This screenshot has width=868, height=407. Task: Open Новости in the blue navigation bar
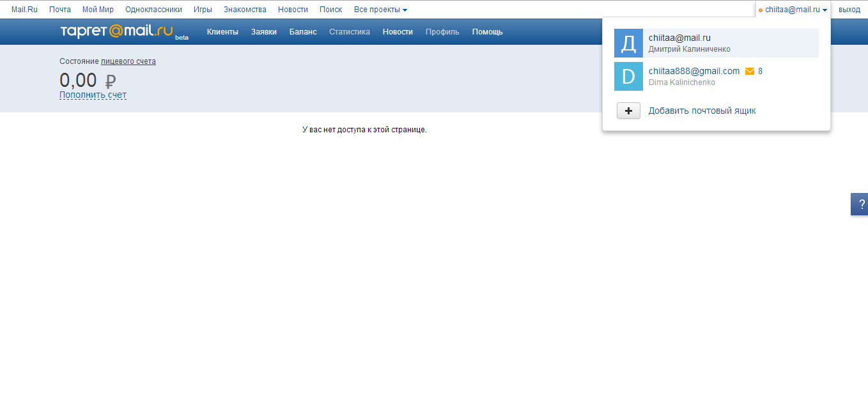(398, 32)
